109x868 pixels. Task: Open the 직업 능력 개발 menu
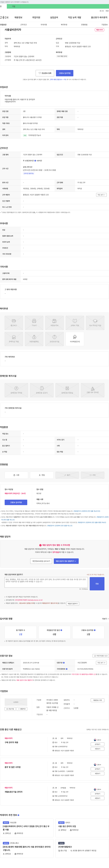tap(75, 18)
